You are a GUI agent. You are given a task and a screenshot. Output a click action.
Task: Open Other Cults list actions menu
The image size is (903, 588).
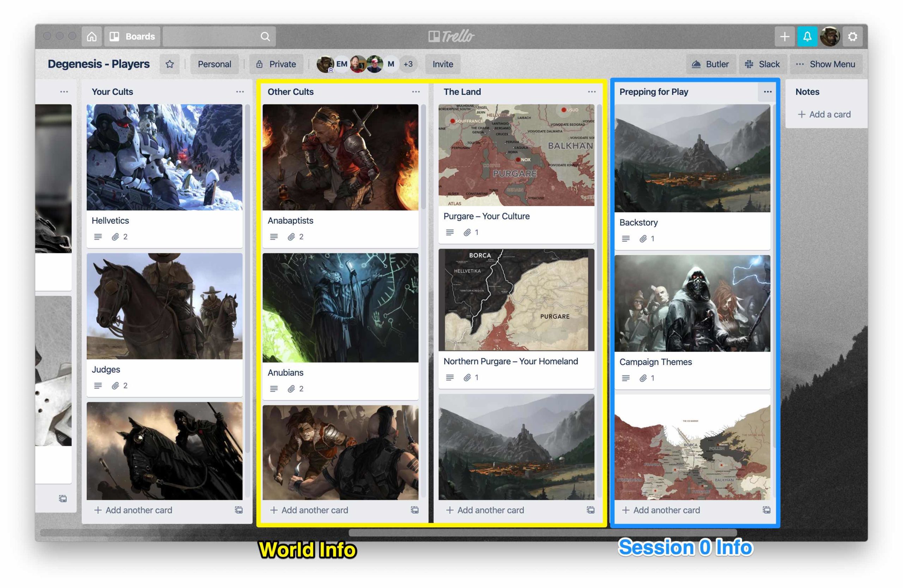point(416,92)
